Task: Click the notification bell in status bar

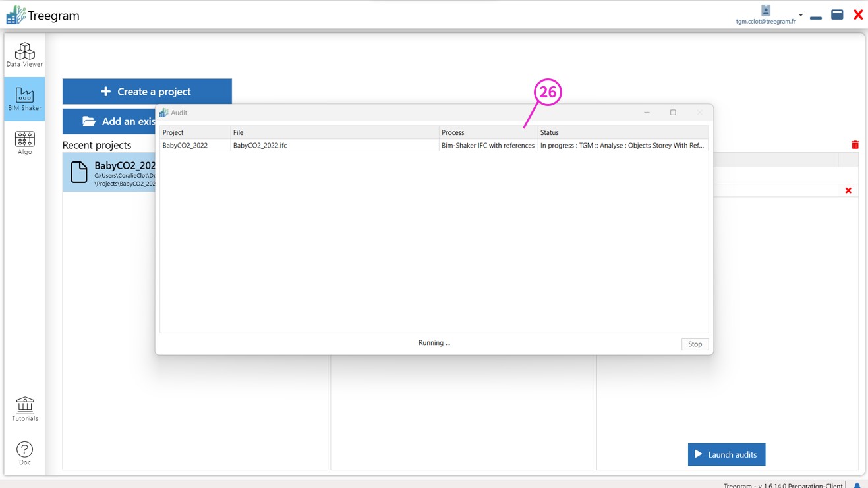Action: click(x=857, y=485)
